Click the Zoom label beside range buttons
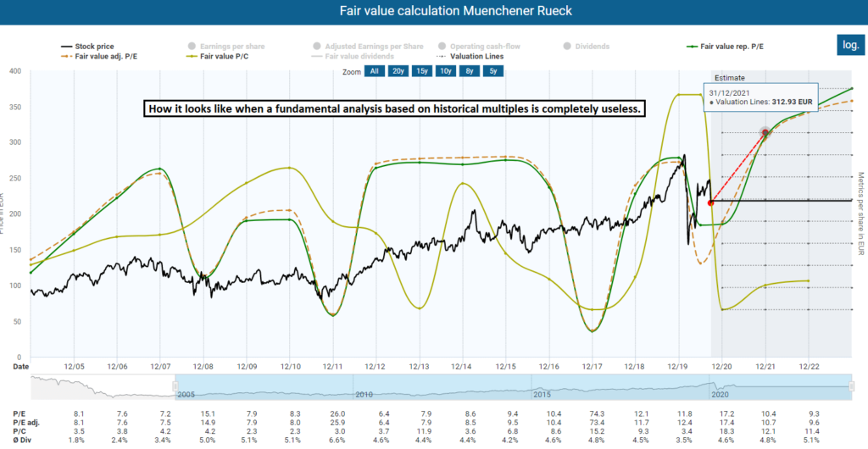Viewport: 868px width, 449px height. click(x=351, y=72)
